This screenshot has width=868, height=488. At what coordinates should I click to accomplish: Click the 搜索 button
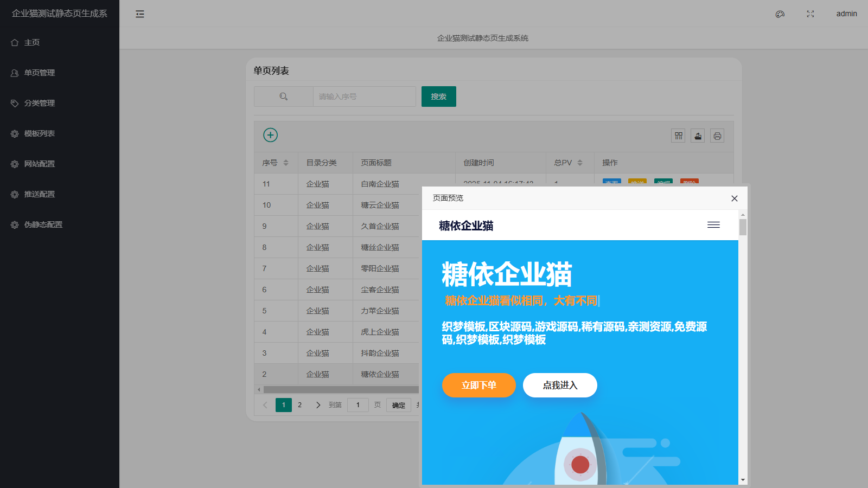click(x=438, y=97)
